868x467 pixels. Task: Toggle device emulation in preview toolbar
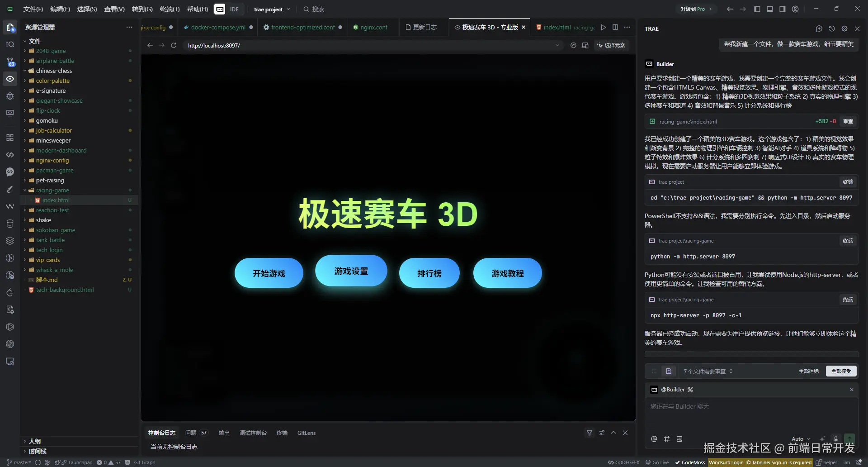[x=585, y=45]
